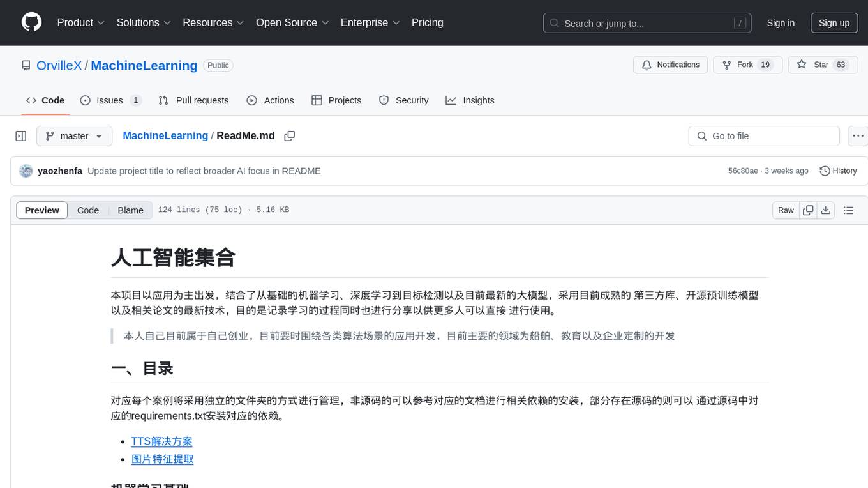Click the 人工智能集合 heading
This screenshot has width=868, height=488.
pyautogui.click(x=174, y=257)
